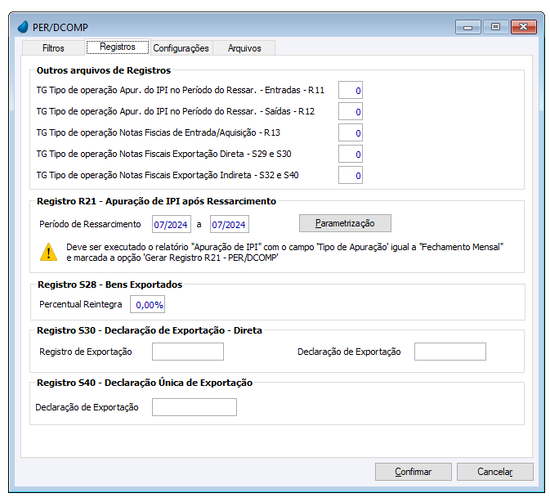This screenshot has width=550, height=502.
Task: Focus the S30 Declaração de Exportação field
Action: point(450,352)
